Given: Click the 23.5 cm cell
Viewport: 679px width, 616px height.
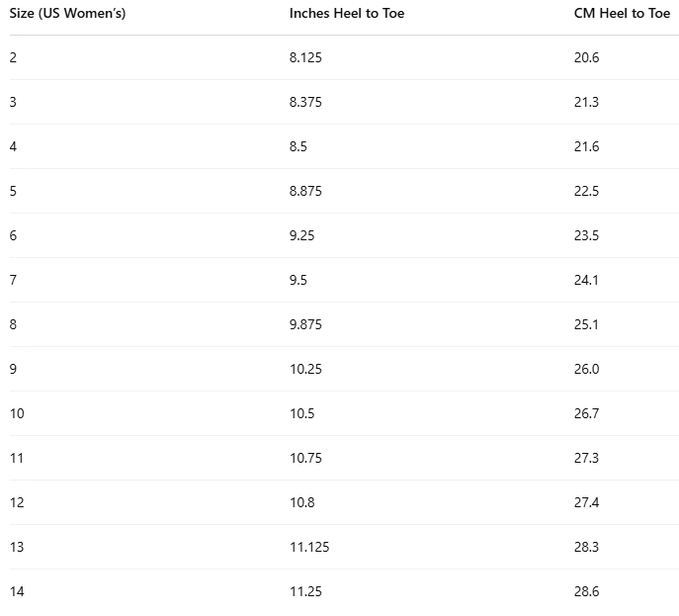Looking at the screenshot, I should click(586, 235).
